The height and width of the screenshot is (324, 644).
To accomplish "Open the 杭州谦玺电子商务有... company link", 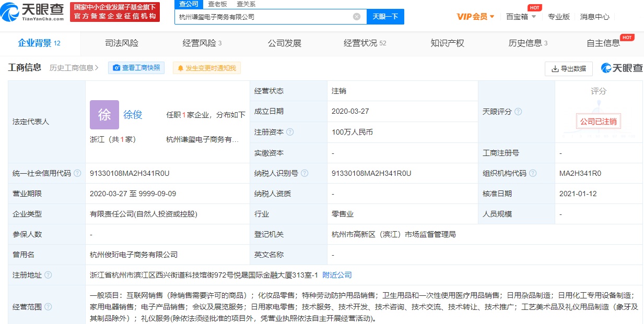I will [x=203, y=139].
